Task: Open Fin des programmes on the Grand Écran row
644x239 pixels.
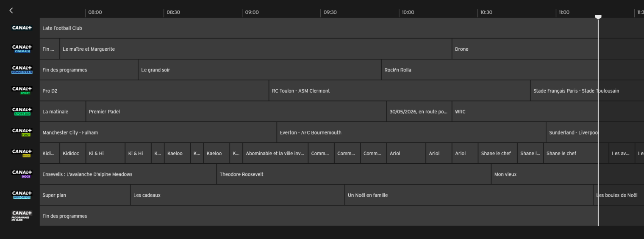Action: point(89,70)
